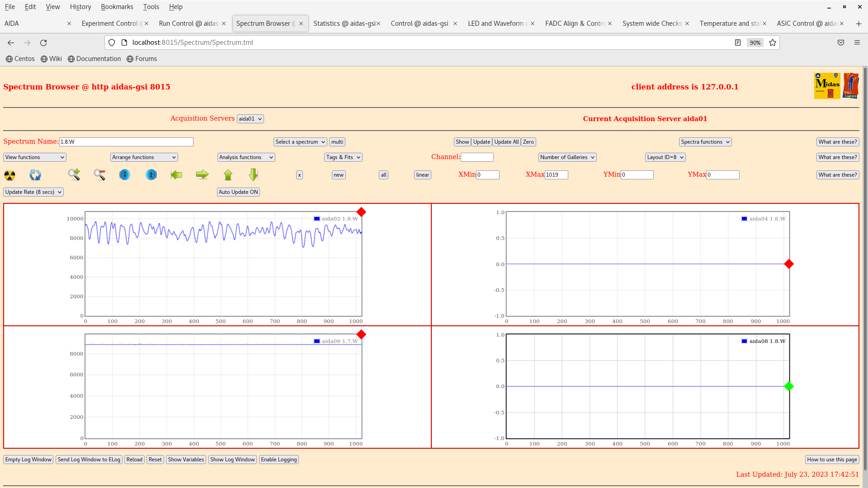
Task: Open the Bookmarks menu
Action: click(117, 7)
